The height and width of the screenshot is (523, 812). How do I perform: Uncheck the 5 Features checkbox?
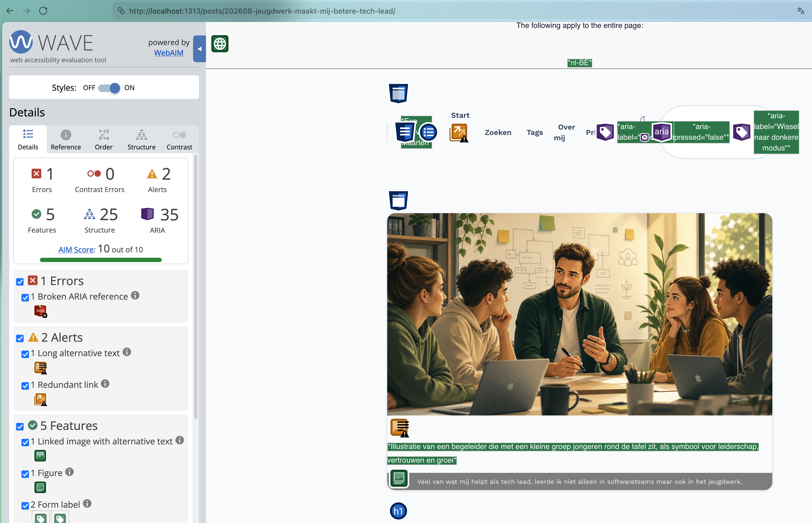click(20, 427)
